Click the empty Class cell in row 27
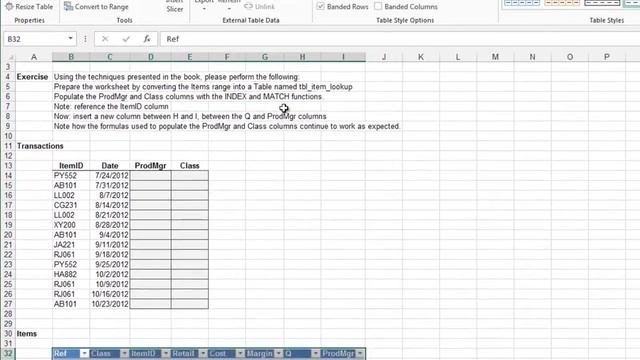This screenshot has height=360, width=640. click(x=190, y=304)
